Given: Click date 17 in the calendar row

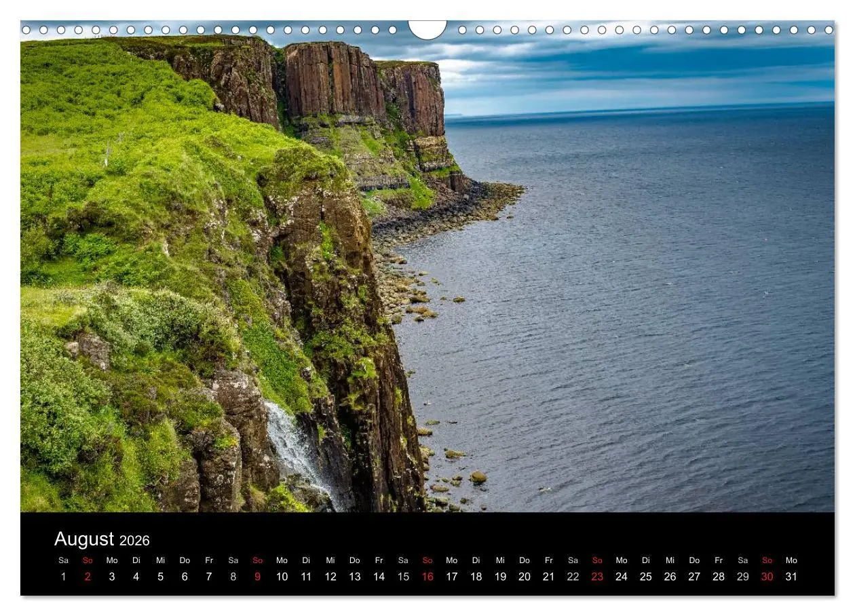Looking at the screenshot, I should [x=452, y=577].
